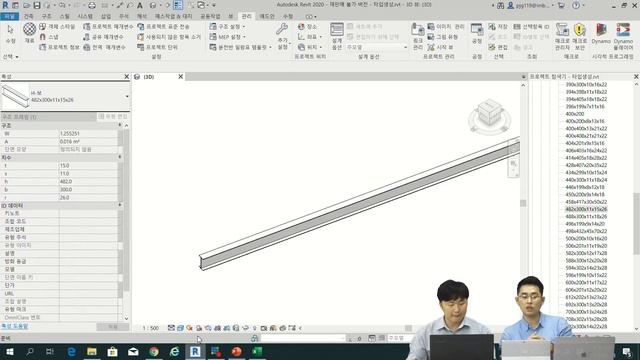Switch to the 삽입 ribbon tab
This screenshot has height=360, width=640.
coord(106,16)
